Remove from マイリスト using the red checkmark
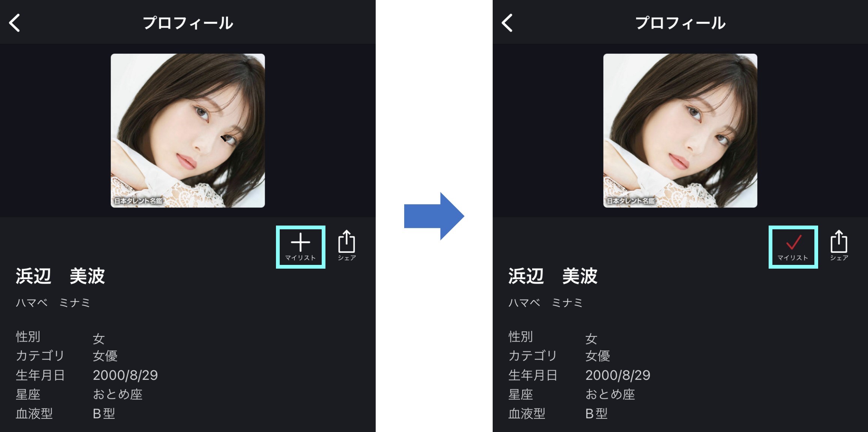 pyautogui.click(x=793, y=247)
